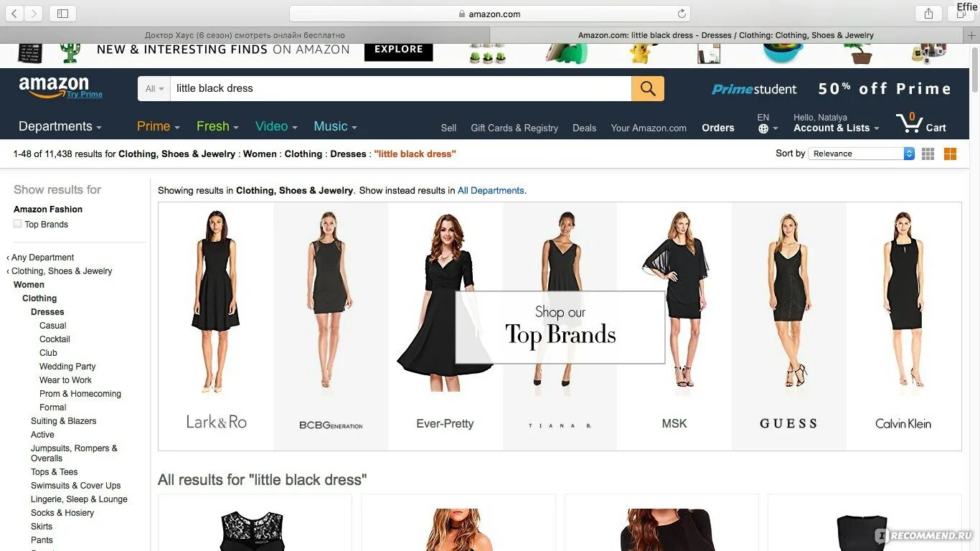980x551 pixels.
Task: Click in the search field
Action: click(401, 88)
